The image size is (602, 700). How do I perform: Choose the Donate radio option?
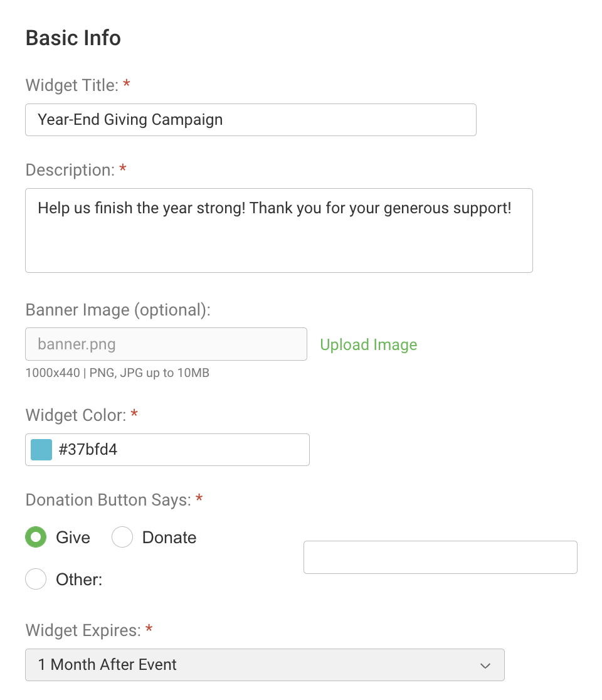(122, 538)
